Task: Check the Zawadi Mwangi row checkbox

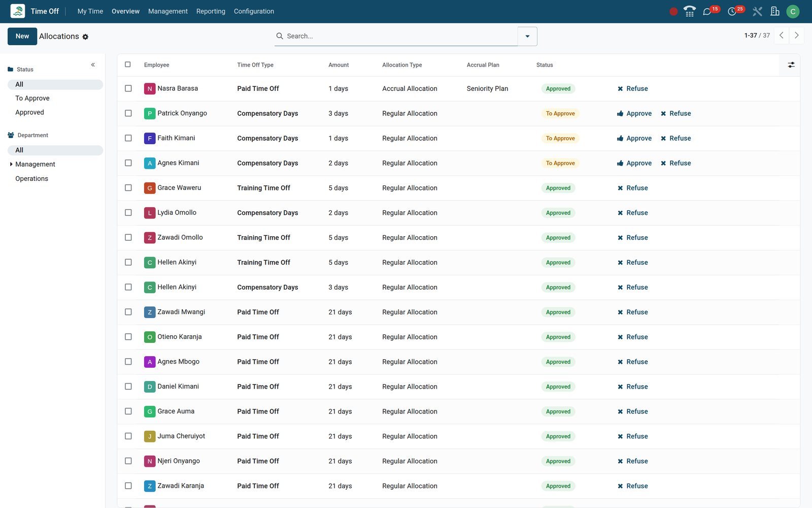Action: 128,312
